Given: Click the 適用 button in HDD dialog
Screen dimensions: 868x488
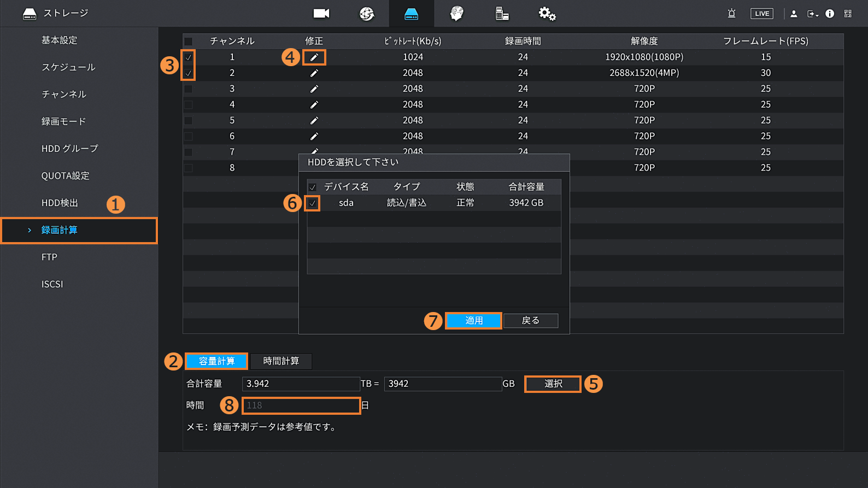Looking at the screenshot, I should pos(473,321).
